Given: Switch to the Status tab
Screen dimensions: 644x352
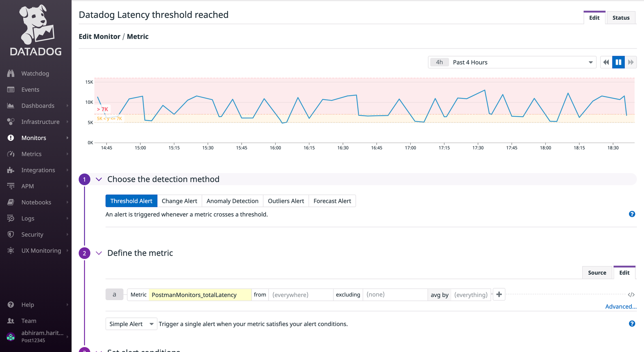Looking at the screenshot, I should coord(621,18).
